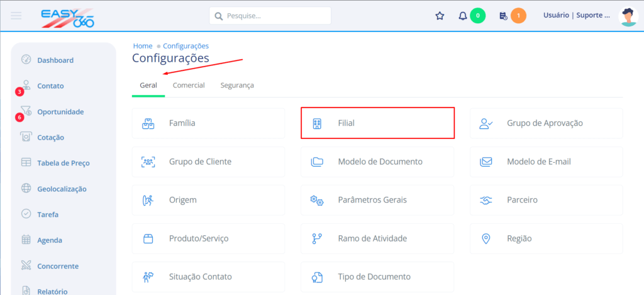The height and width of the screenshot is (295, 644).
Task: Click the Tipo de Documento icon
Action: point(317,277)
